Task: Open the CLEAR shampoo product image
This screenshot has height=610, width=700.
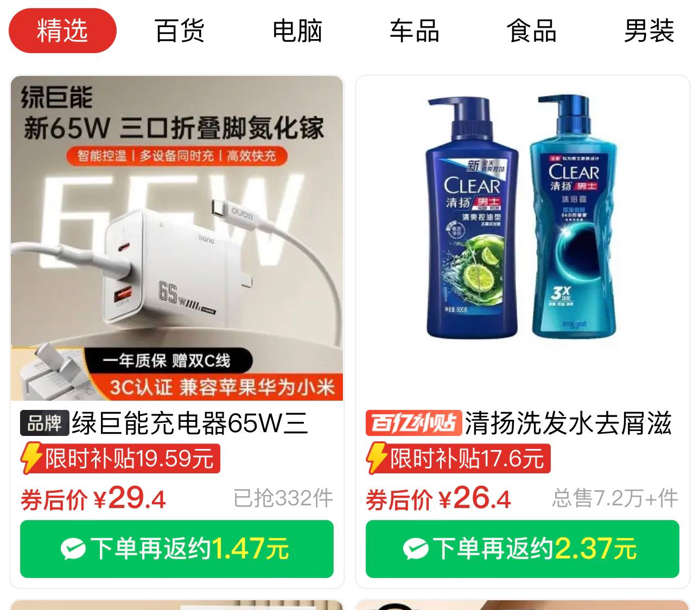Action: (523, 238)
